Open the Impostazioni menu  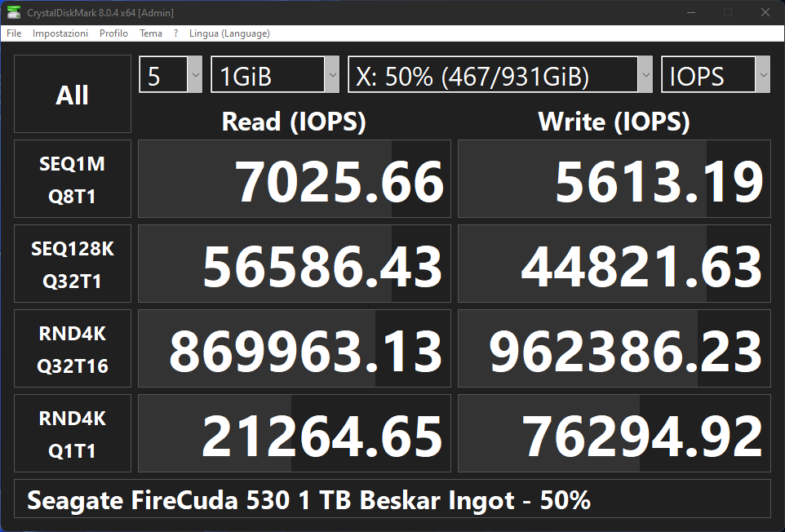click(x=60, y=33)
